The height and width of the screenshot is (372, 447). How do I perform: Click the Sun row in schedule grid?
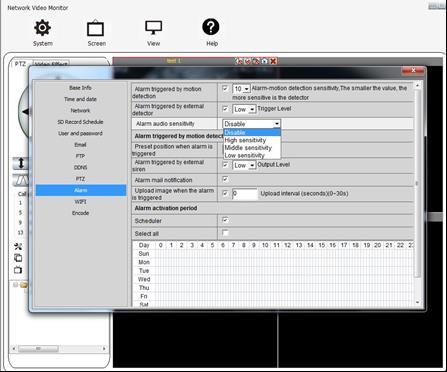pyautogui.click(x=273, y=254)
